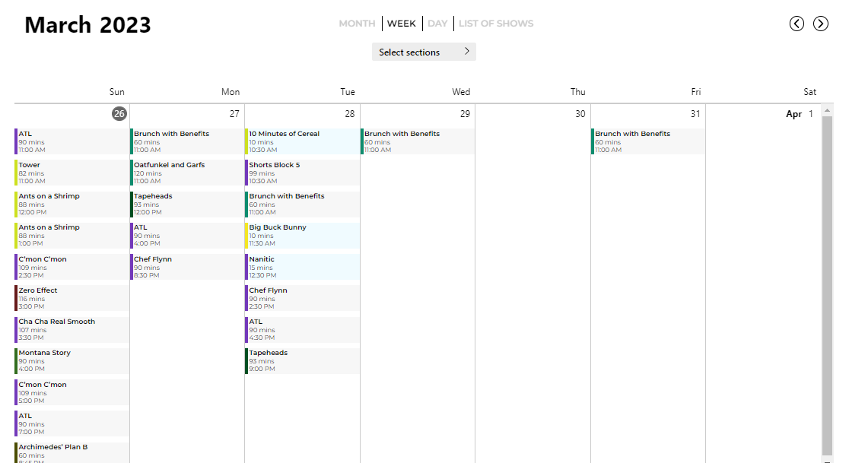The height and width of the screenshot is (463, 868).
Task: Open Montana Story show on Sunday
Action: pos(72,360)
